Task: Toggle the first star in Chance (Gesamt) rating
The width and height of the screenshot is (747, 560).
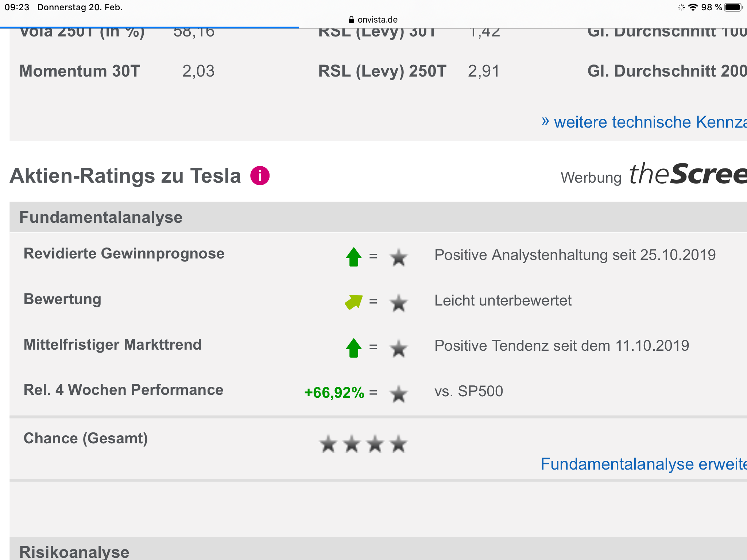Action: 328,444
